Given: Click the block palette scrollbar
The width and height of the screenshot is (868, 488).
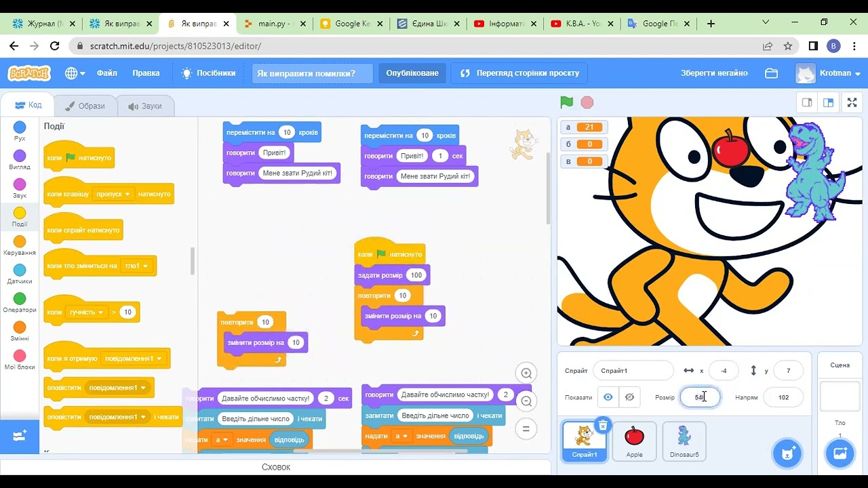Looking at the screenshot, I should pos(193,261).
